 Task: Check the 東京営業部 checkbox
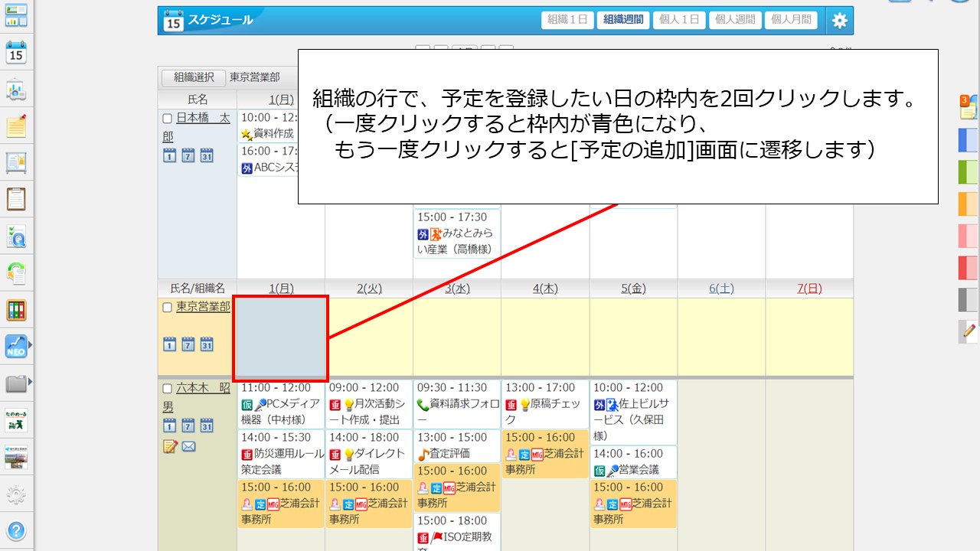168,308
